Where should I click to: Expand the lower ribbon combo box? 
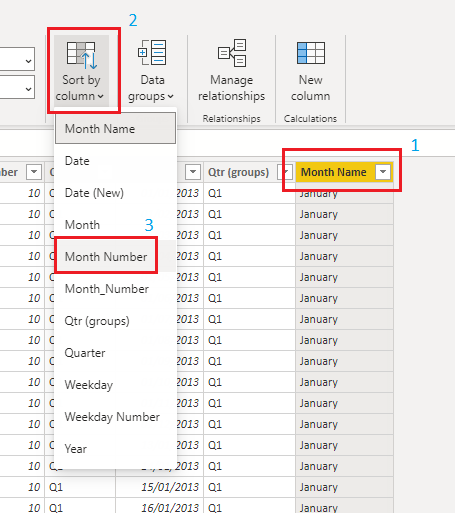[28, 89]
